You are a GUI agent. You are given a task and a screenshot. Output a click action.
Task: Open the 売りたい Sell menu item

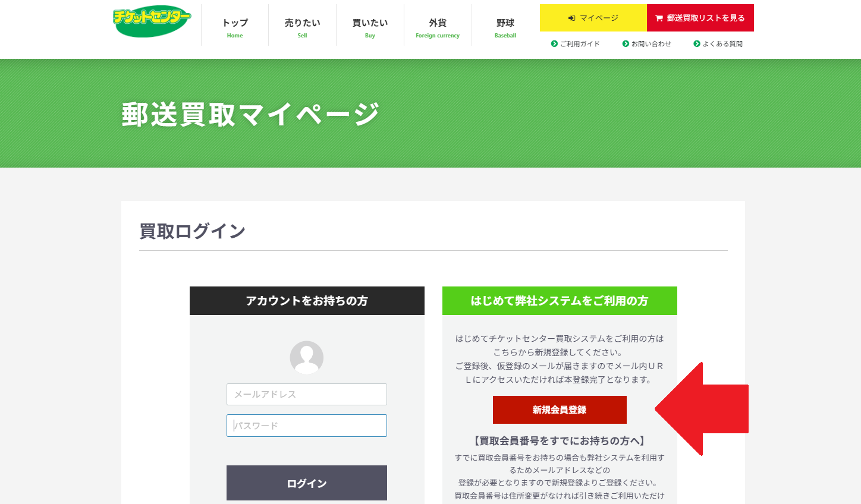[x=302, y=28]
